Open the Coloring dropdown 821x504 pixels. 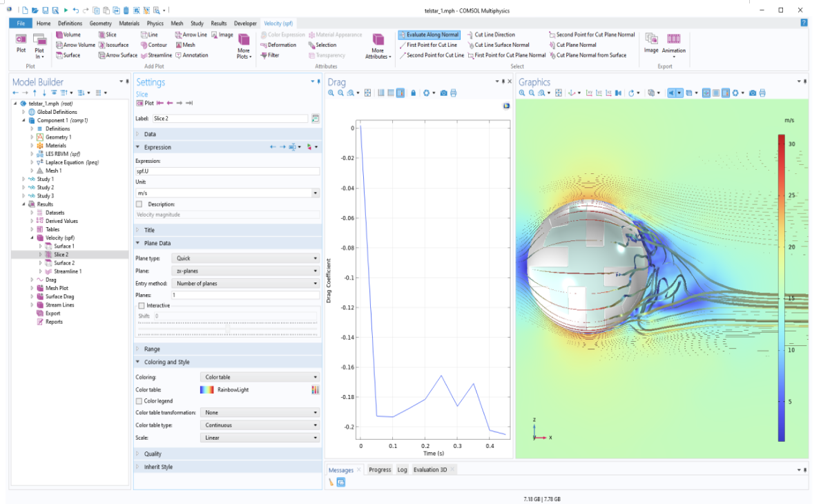click(x=260, y=378)
